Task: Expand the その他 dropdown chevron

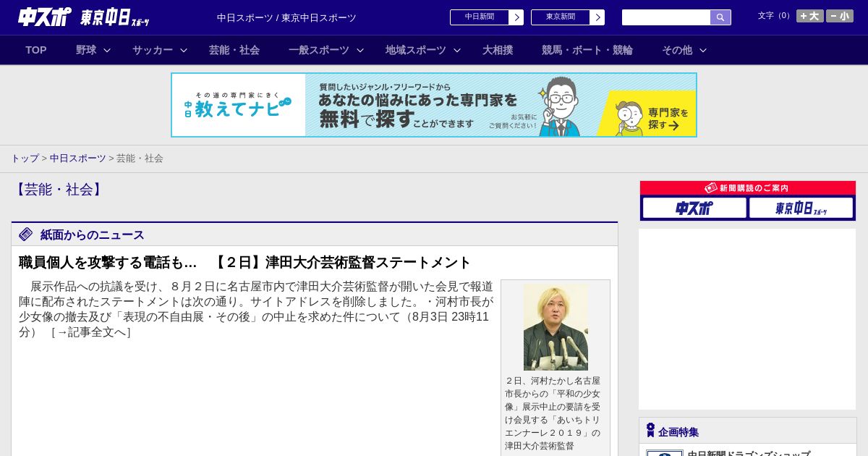Action: [x=703, y=50]
